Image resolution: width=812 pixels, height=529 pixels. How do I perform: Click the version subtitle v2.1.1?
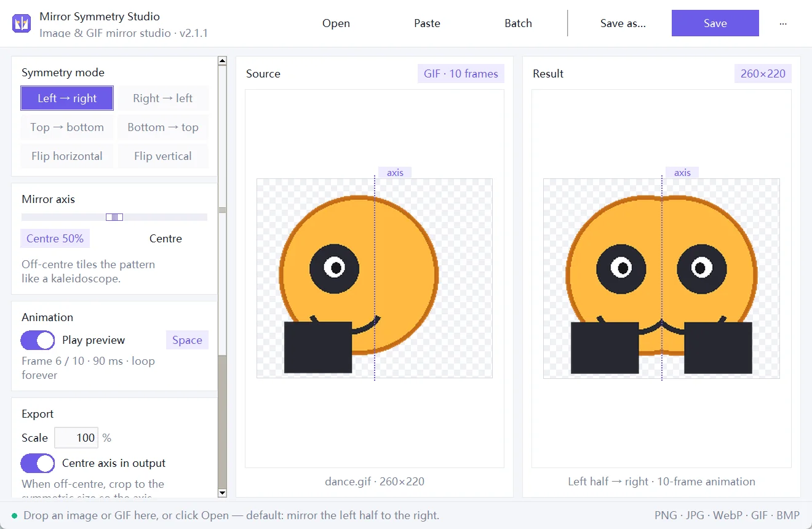coord(124,33)
